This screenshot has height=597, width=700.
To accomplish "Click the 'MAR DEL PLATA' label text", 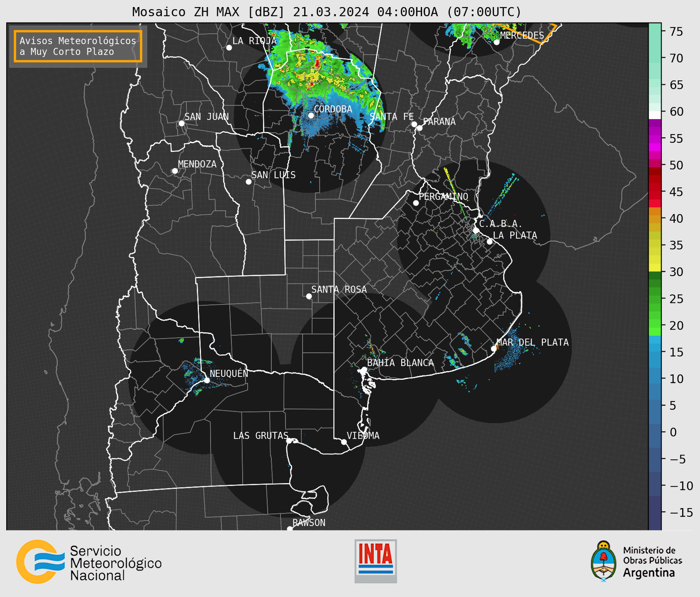I will pyautogui.click(x=532, y=343).
